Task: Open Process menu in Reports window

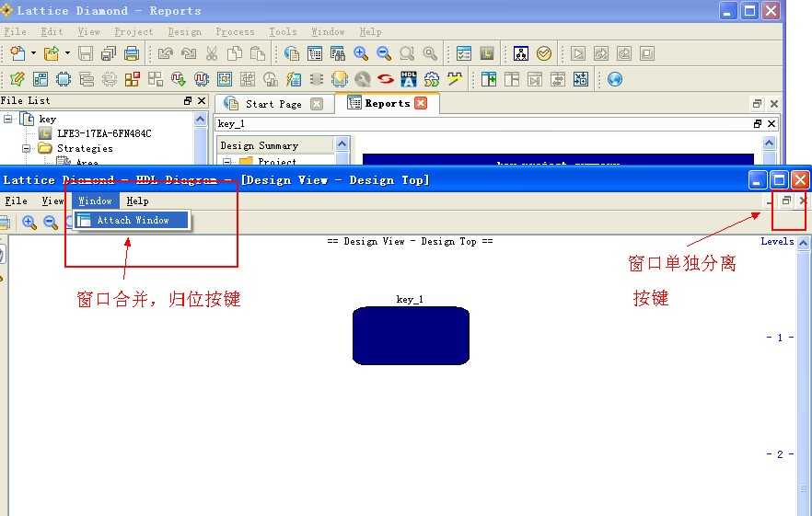Action: 235,32
